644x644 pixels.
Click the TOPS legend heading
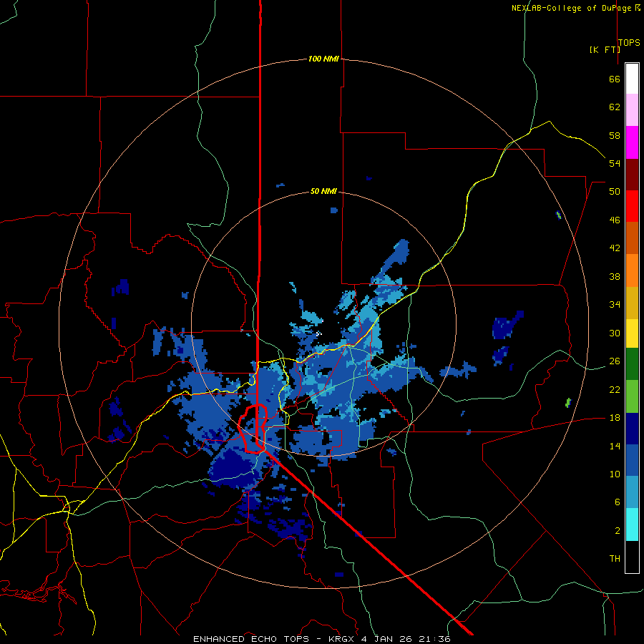629,43
